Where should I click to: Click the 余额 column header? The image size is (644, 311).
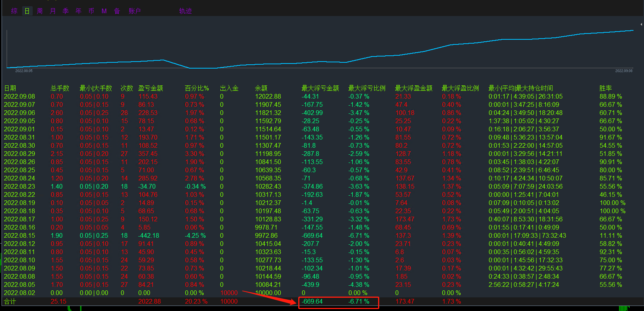coord(261,88)
